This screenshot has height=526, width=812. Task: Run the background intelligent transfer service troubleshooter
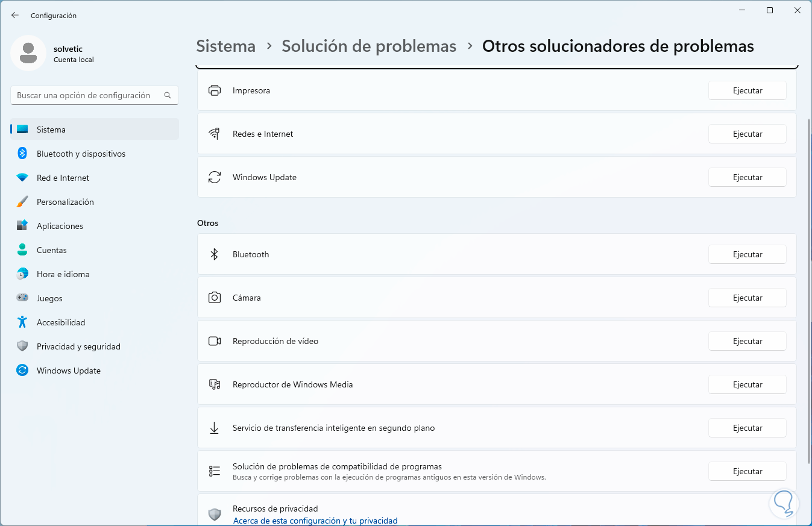(747, 428)
